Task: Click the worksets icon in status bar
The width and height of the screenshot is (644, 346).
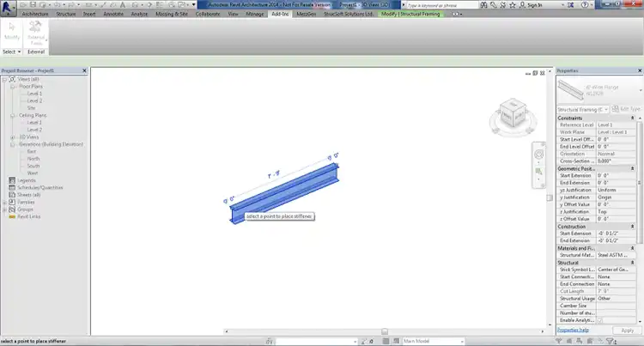Action: (269, 341)
